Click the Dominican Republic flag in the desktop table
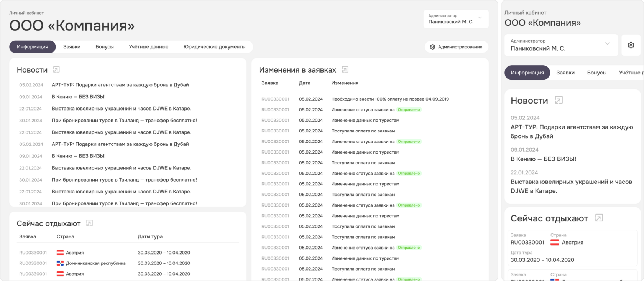Viewport: 644px width, 281px height. click(x=60, y=263)
